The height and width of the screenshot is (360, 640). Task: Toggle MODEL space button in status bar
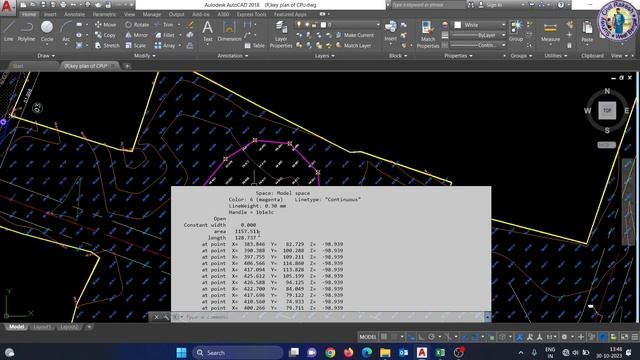368,337
